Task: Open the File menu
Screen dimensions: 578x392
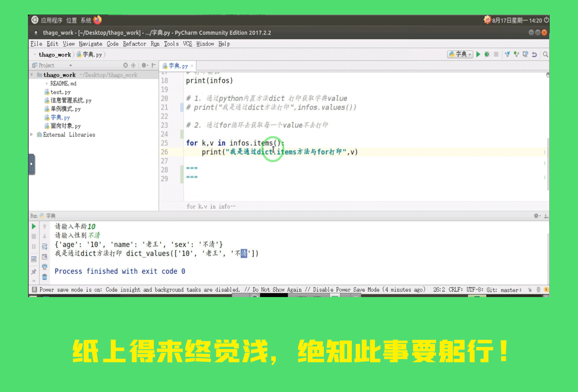Action: click(x=36, y=44)
